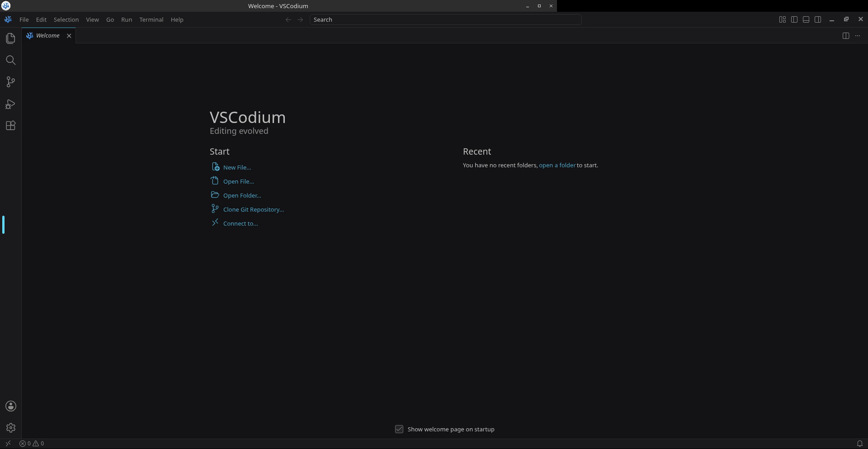Close the Welcome tab
The height and width of the screenshot is (449, 868).
click(69, 36)
